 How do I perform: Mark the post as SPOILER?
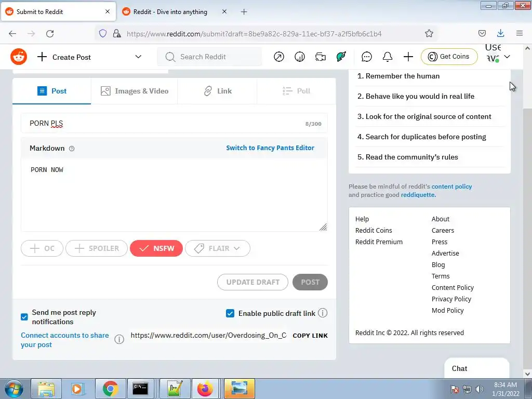[97, 248]
